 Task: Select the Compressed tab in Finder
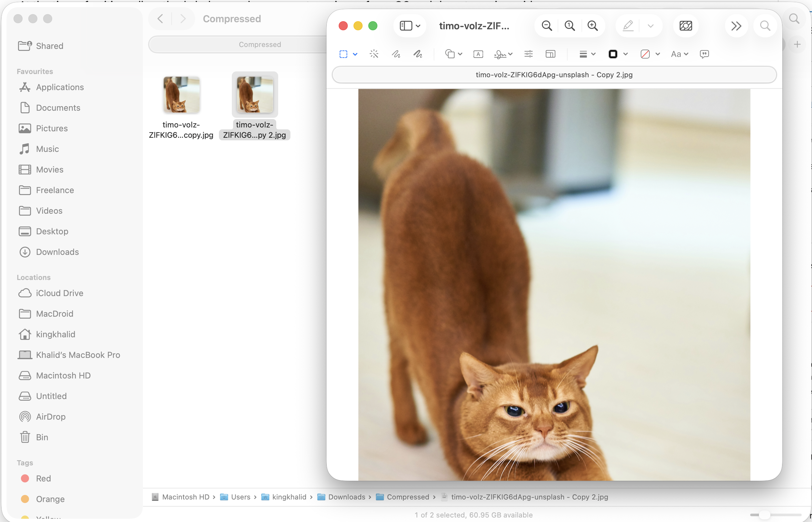click(x=260, y=44)
